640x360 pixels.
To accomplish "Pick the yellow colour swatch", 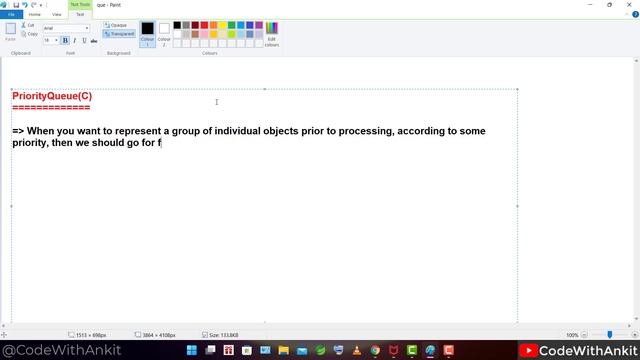I will [222, 25].
